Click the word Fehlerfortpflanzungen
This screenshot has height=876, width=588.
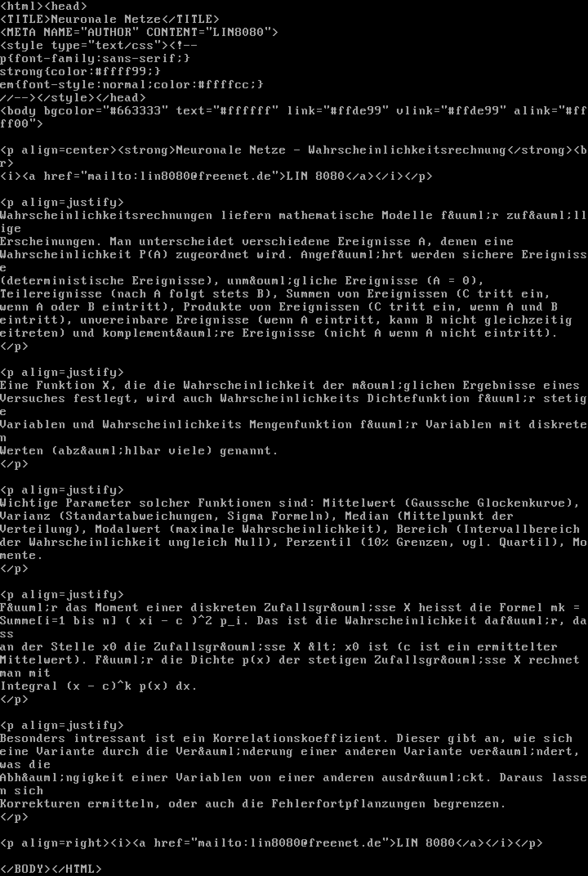click(349, 804)
